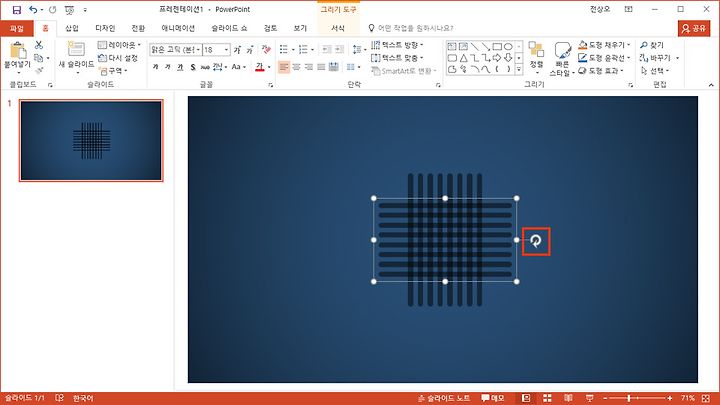Click the New Slide (새 슬라이드) icon
Image resolution: width=720 pixels, height=405 pixels.
click(76, 49)
